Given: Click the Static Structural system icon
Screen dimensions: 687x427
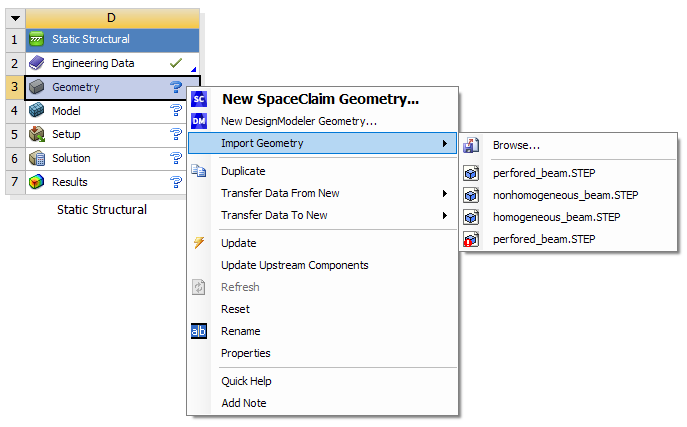Looking at the screenshot, I should click(x=36, y=39).
